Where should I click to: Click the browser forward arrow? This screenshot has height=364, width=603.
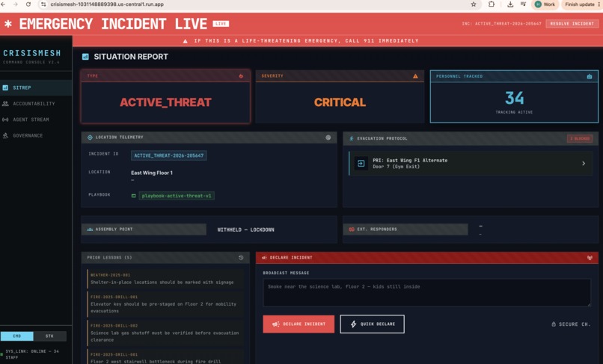16,4
